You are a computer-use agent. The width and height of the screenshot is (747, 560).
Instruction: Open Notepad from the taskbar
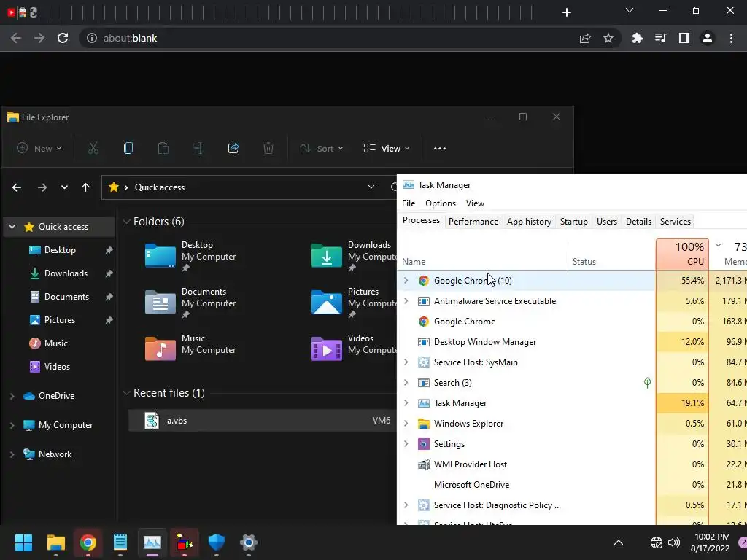120,542
